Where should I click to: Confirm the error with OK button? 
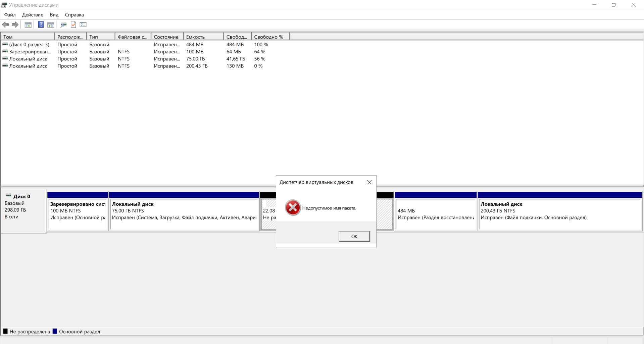coord(354,236)
